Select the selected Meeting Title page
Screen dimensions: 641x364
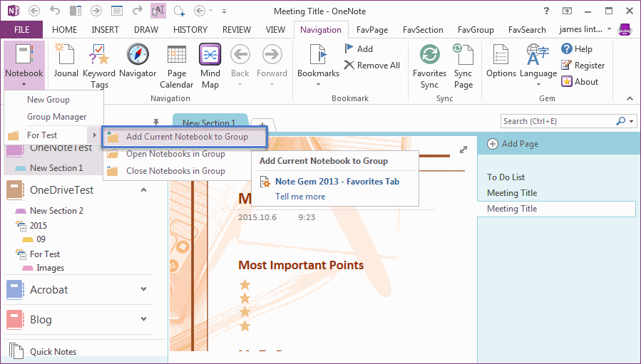556,209
